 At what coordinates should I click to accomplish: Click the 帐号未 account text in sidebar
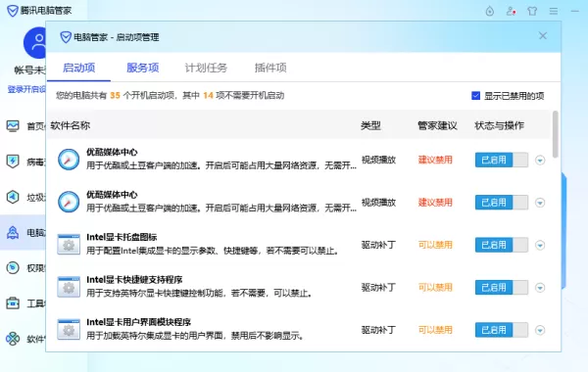tap(30, 70)
